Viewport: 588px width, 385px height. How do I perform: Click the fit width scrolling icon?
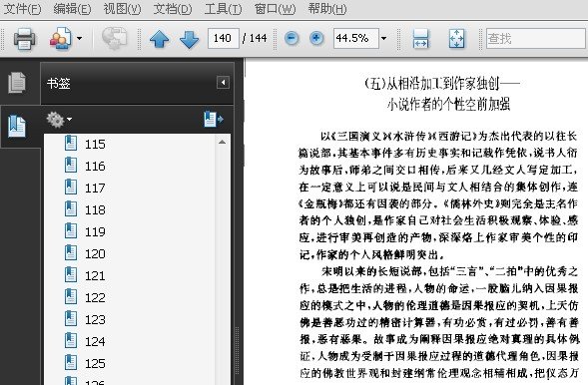coord(420,39)
